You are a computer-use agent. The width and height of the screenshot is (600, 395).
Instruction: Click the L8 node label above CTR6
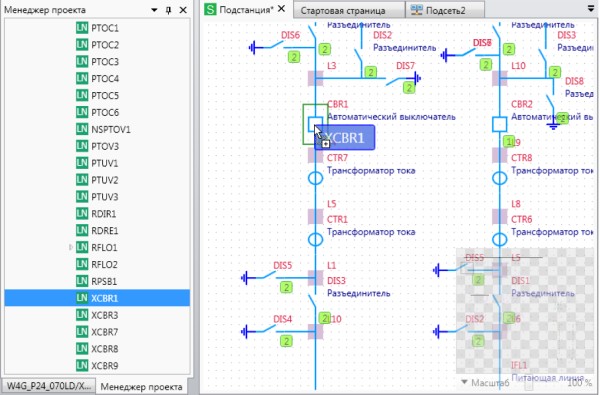[x=516, y=204]
